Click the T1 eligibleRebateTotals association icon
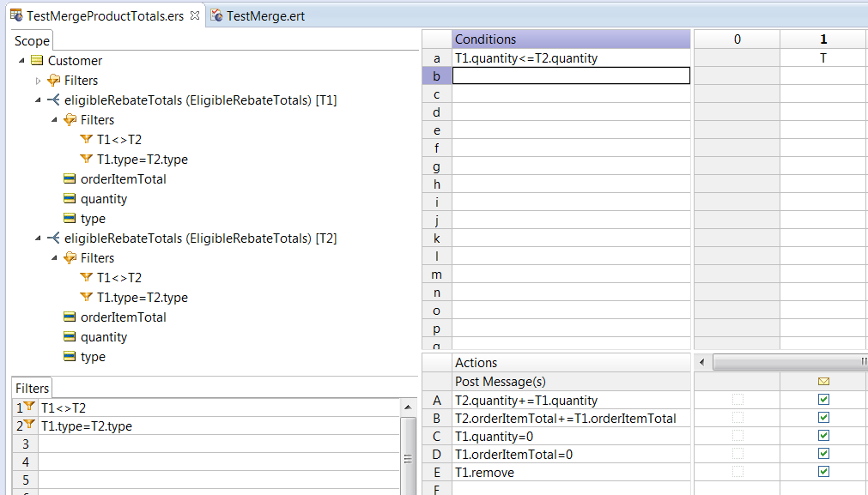The image size is (868, 495). click(54, 100)
